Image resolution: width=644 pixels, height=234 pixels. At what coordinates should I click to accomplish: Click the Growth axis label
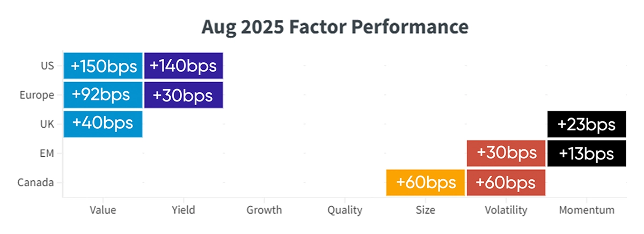(264, 210)
